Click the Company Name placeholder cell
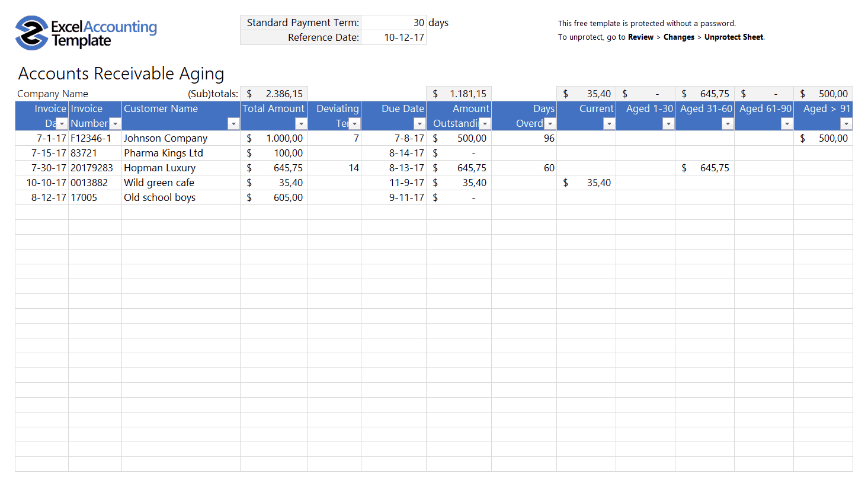 click(x=53, y=93)
